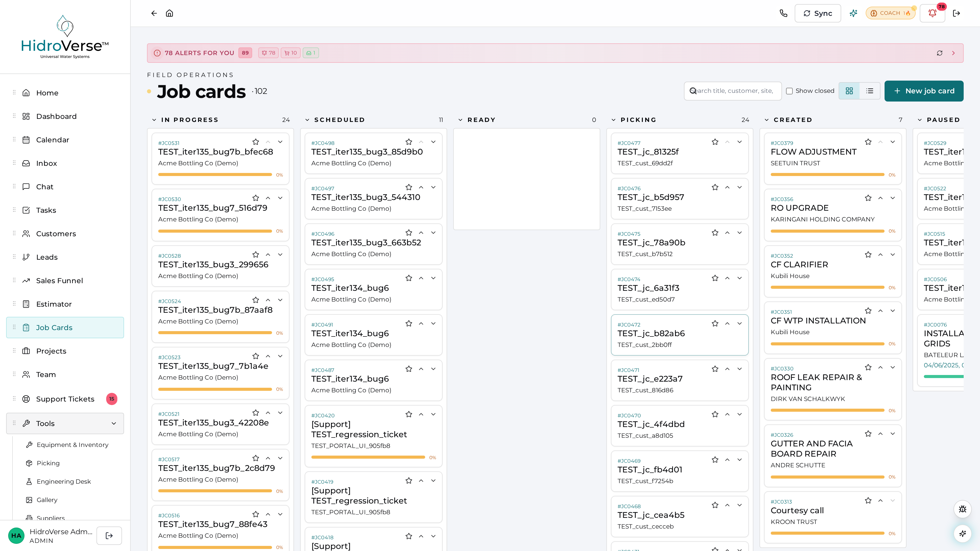Open Equipment & Inventory tool

[72, 445]
